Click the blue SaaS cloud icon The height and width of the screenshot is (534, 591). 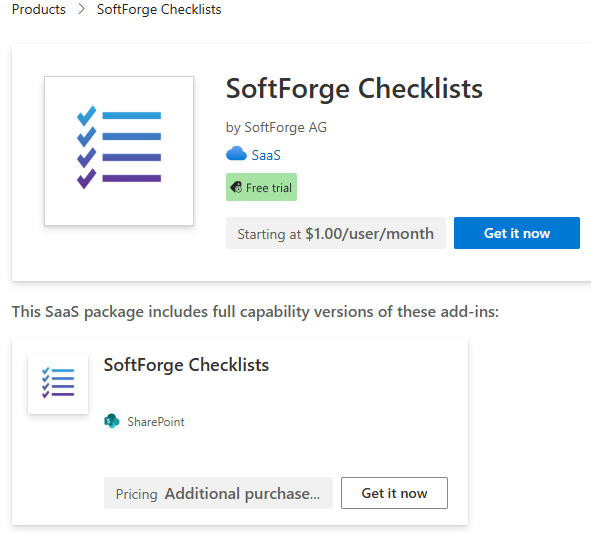236,154
